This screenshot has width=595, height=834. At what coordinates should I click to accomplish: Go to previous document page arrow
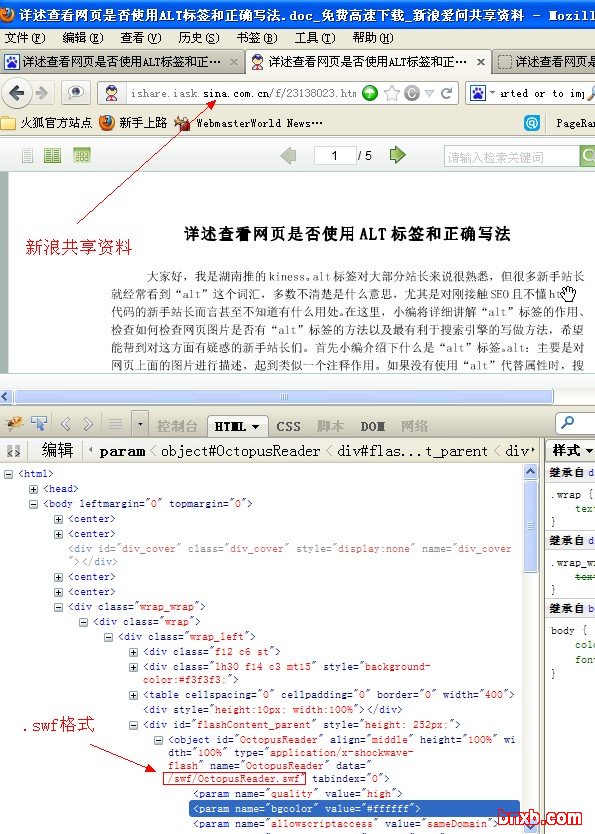tap(288, 155)
